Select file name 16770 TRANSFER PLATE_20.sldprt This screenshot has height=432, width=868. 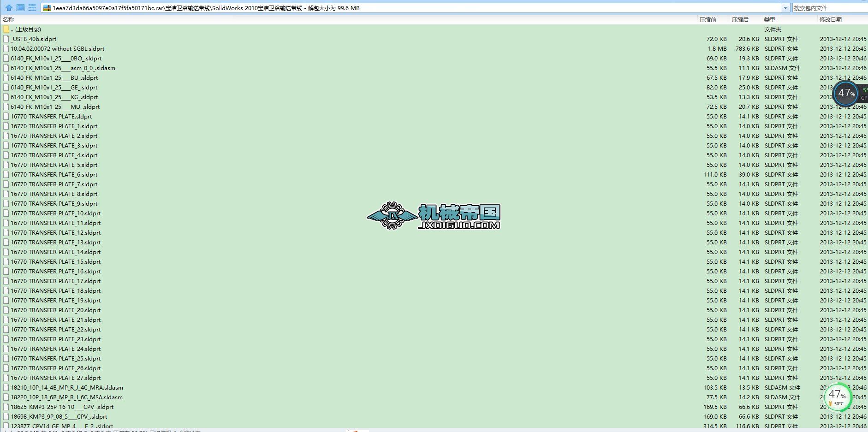55,310
